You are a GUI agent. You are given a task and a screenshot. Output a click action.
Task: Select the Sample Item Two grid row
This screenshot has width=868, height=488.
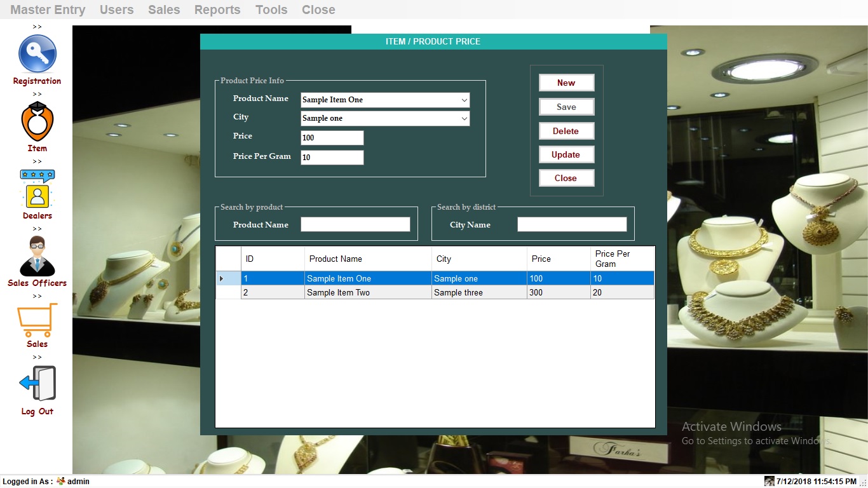coord(367,292)
